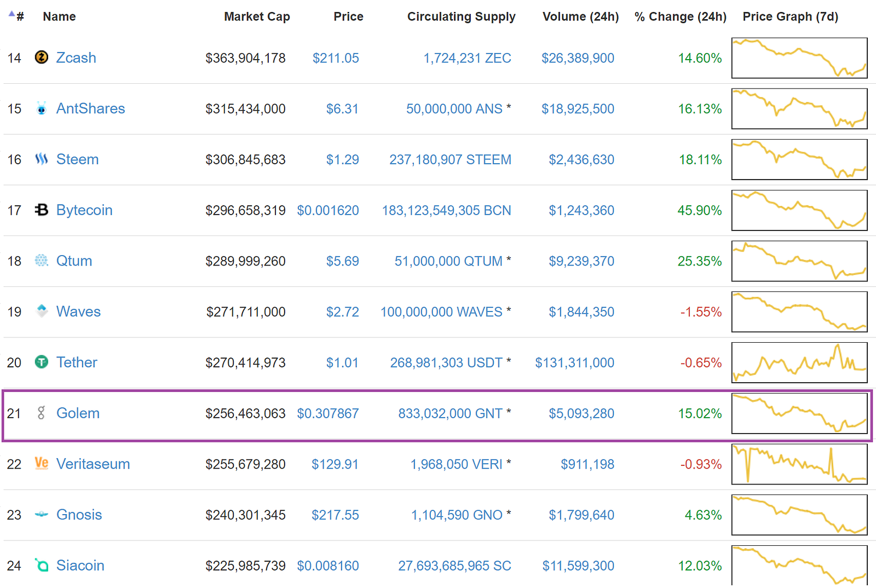Click Bytecoin price $0.001620
The height and width of the screenshot is (588, 876).
pyautogui.click(x=328, y=210)
